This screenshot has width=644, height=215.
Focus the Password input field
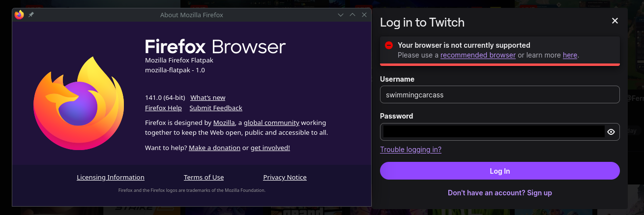(499, 132)
